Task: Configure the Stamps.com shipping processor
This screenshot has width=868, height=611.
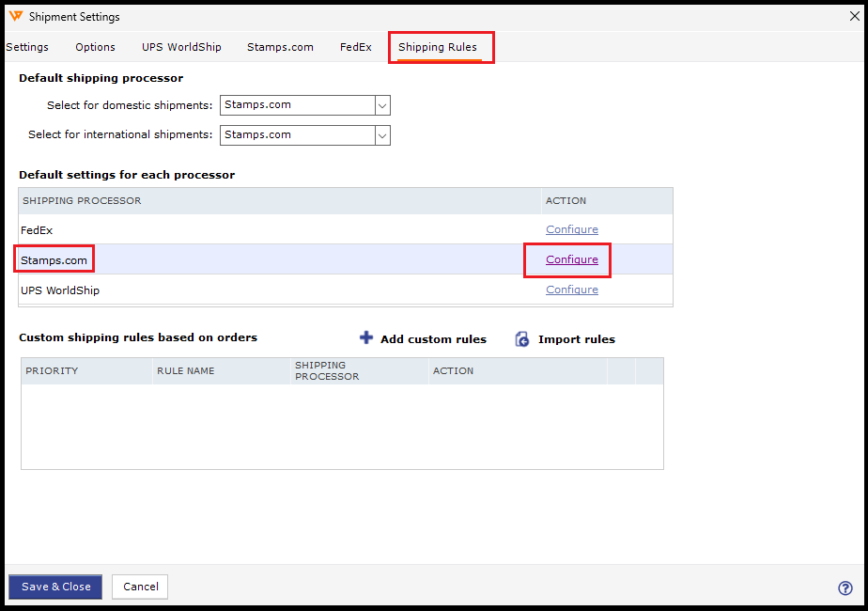Action: (x=572, y=259)
